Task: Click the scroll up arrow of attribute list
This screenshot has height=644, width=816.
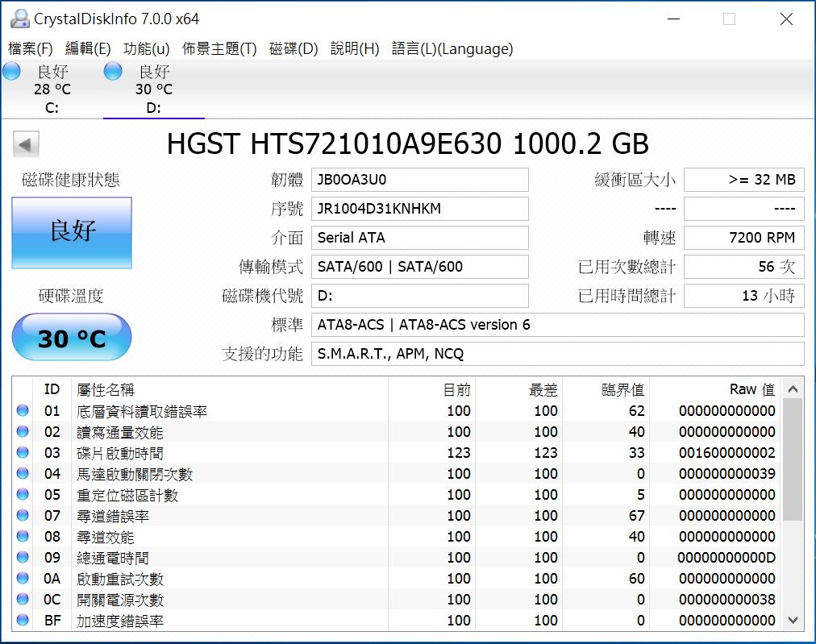Action: [x=793, y=388]
